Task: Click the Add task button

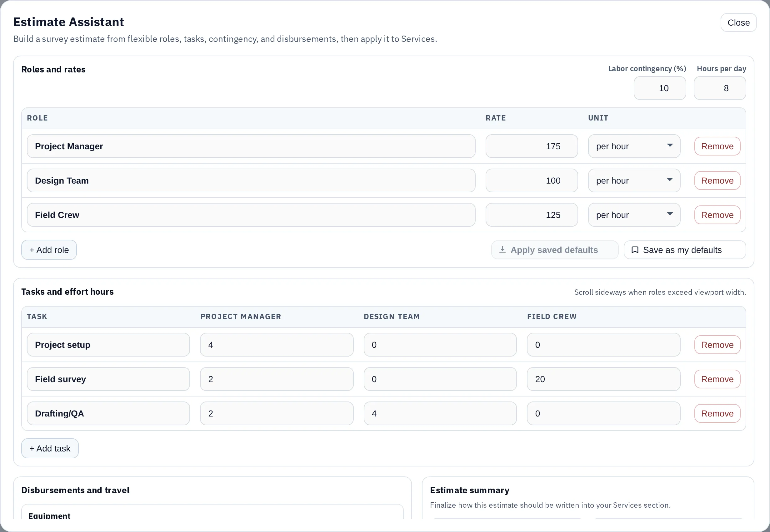Action: pos(50,448)
